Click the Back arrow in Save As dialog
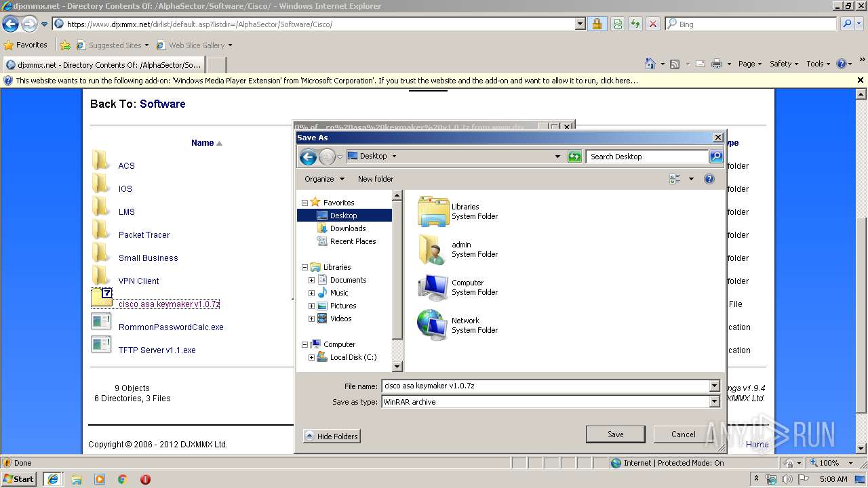The height and width of the screenshot is (488, 868). coord(309,157)
